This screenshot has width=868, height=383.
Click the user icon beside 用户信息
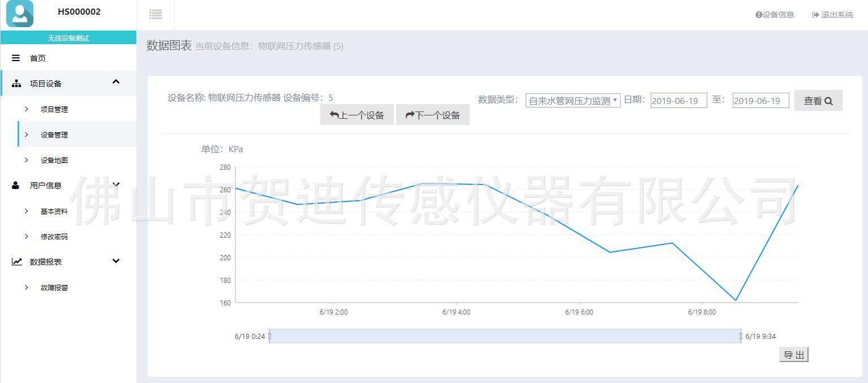16,185
